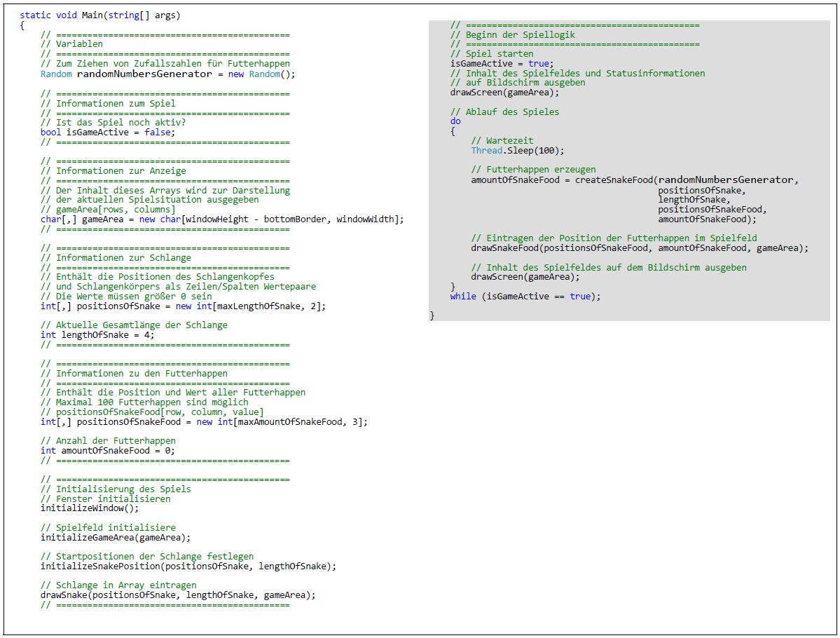Click the 'int[,] positionsOfSnake' array declaration
840x638 pixels.
point(183,306)
